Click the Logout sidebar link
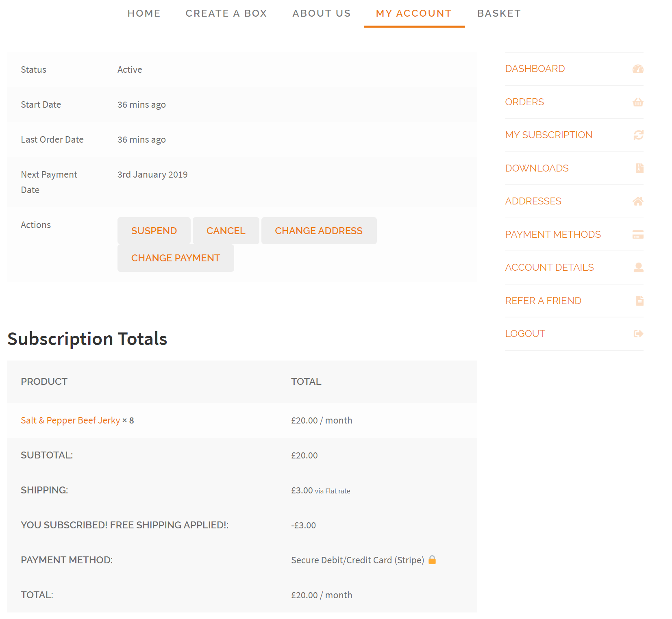 point(525,334)
